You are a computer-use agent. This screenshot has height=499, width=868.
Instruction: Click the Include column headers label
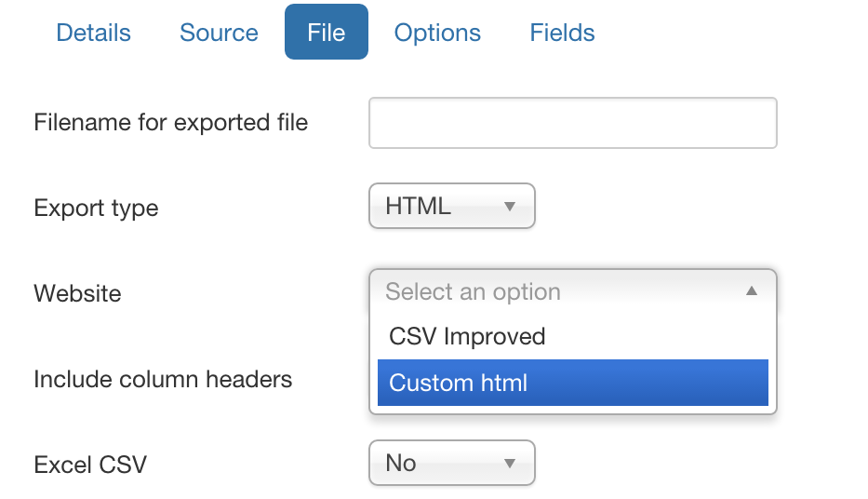[163, 380]
